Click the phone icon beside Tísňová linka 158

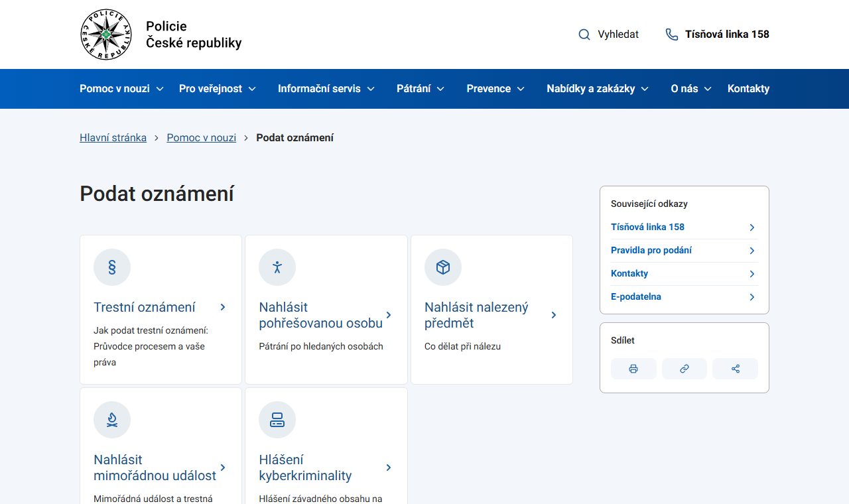tap(672, 34)
